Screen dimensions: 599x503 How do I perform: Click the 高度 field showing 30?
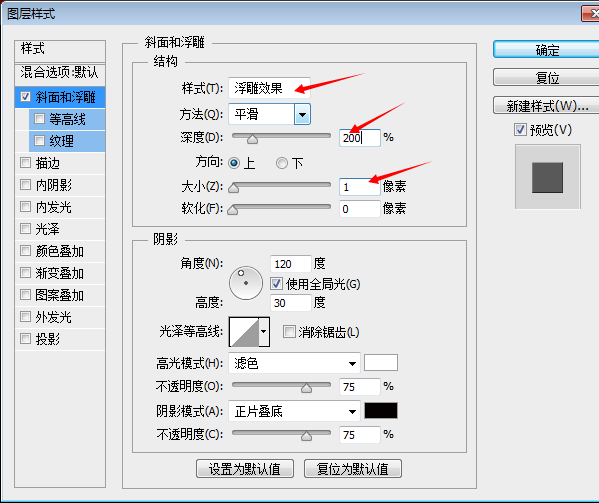pos(290,303)
